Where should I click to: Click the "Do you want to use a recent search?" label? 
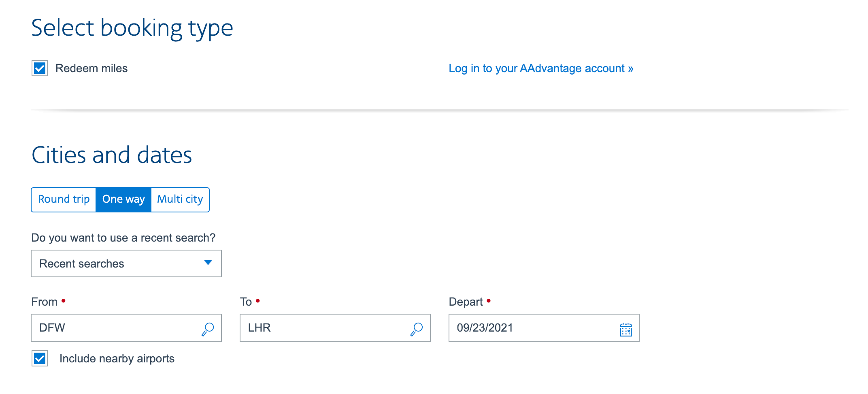coord(123,238)
